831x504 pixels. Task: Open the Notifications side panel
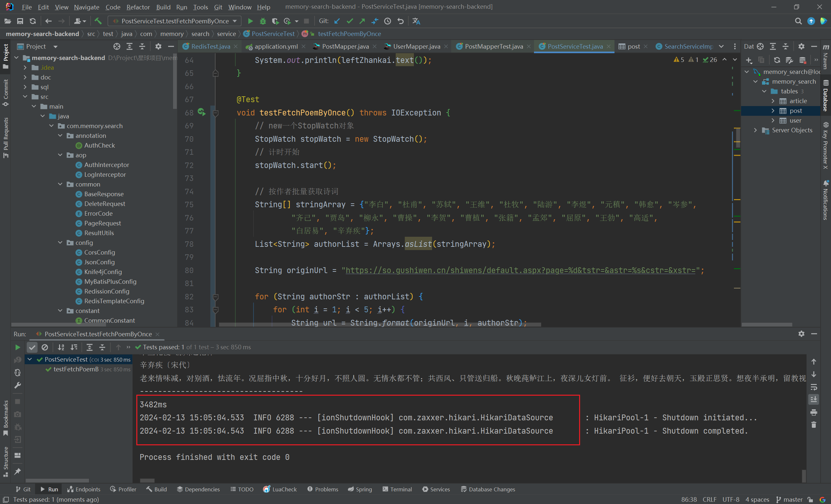coord(825,200)
